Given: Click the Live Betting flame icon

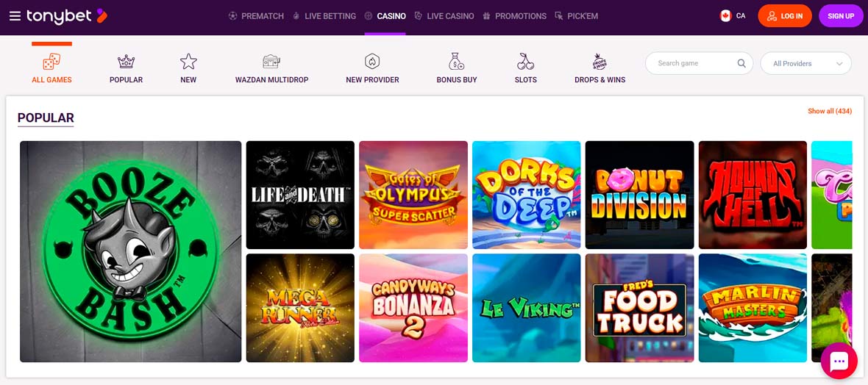Looking at the screenshot, I should [x=296, y=16].
